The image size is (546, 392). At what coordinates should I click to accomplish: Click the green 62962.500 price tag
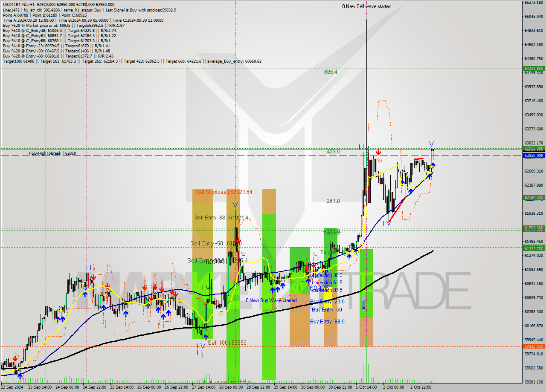click(x=533, y=148)
